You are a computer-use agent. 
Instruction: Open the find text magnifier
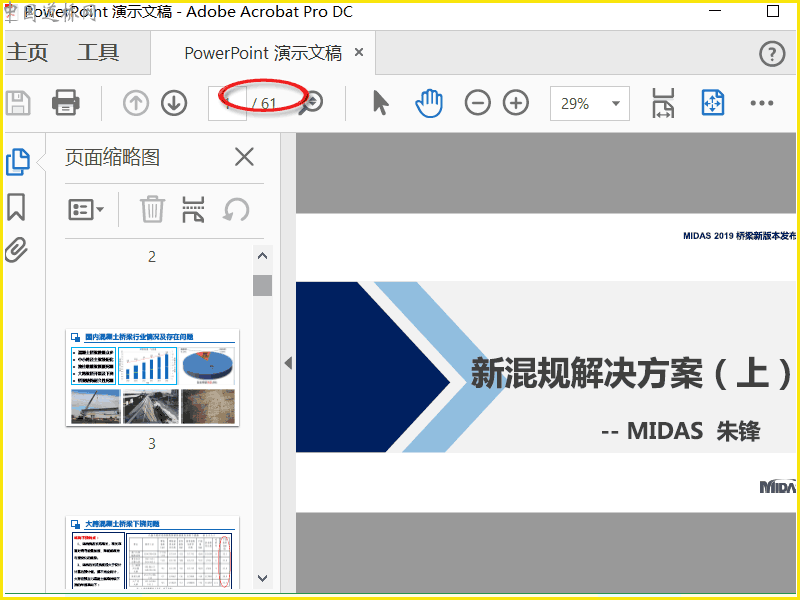pyautogui.click(x=310, y=103)
